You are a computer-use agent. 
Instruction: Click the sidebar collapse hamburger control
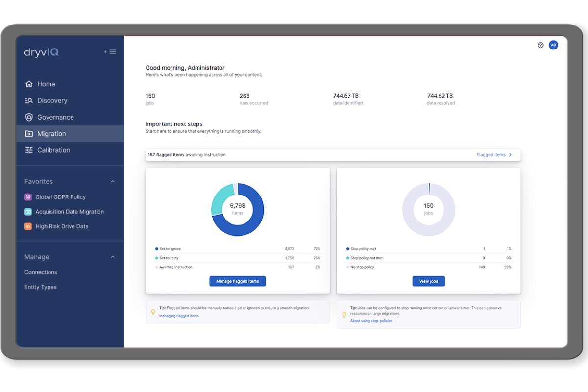point(112,51)
